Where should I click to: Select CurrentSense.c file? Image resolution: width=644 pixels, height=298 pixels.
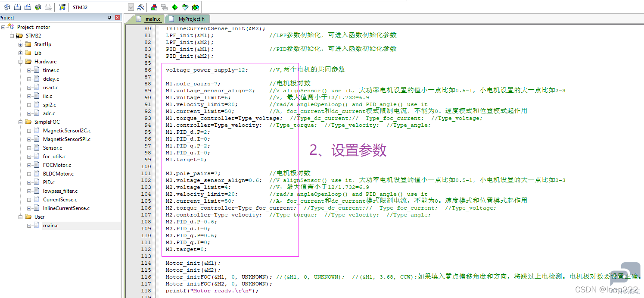click(x=60, y=200)
